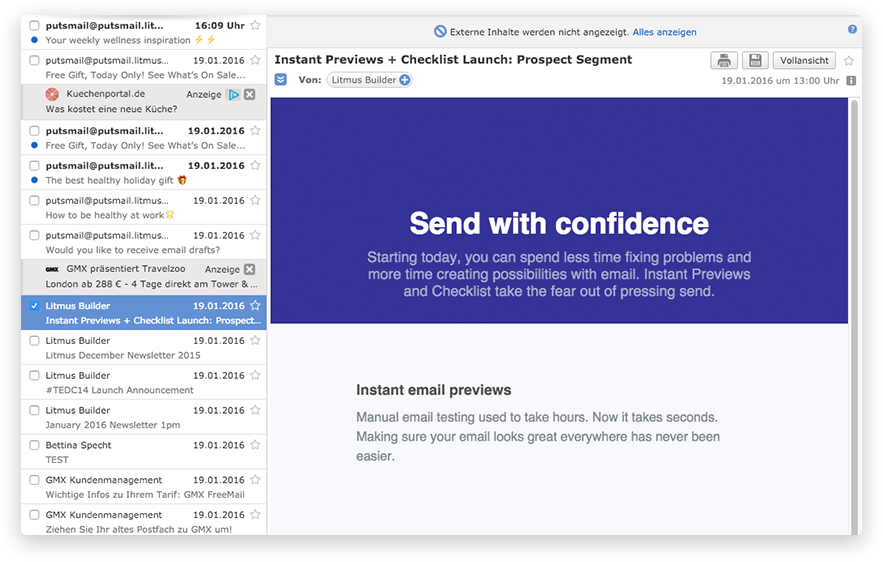Close the GMX Travelzoo advertisement
This screenshot has width=883, height=562.
tap(249, 269)
